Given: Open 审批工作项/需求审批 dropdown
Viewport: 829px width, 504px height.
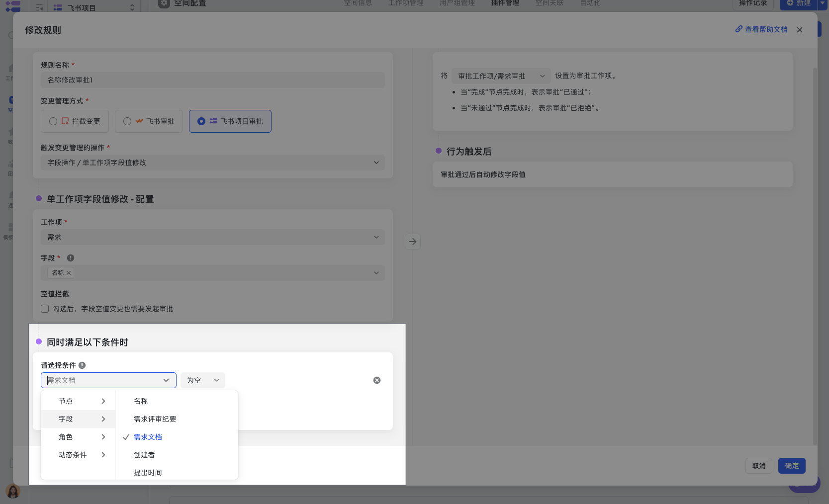Looking at the screenshot, I should 501,76.
